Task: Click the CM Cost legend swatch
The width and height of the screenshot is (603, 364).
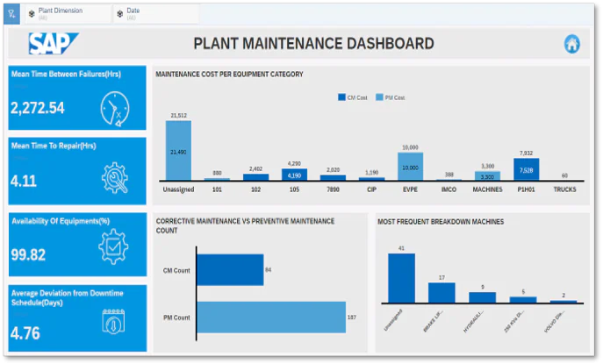Action: coord(341,97)
